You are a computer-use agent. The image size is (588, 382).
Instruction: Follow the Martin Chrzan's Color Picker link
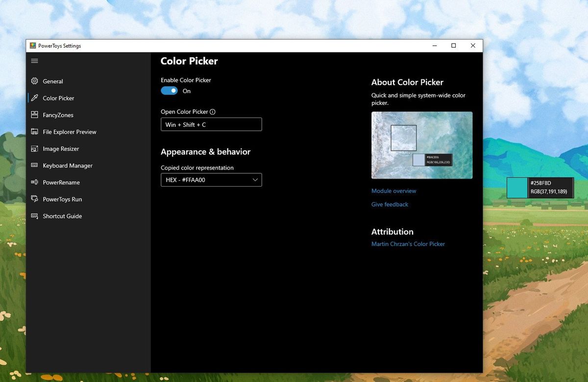coord(408,243)
